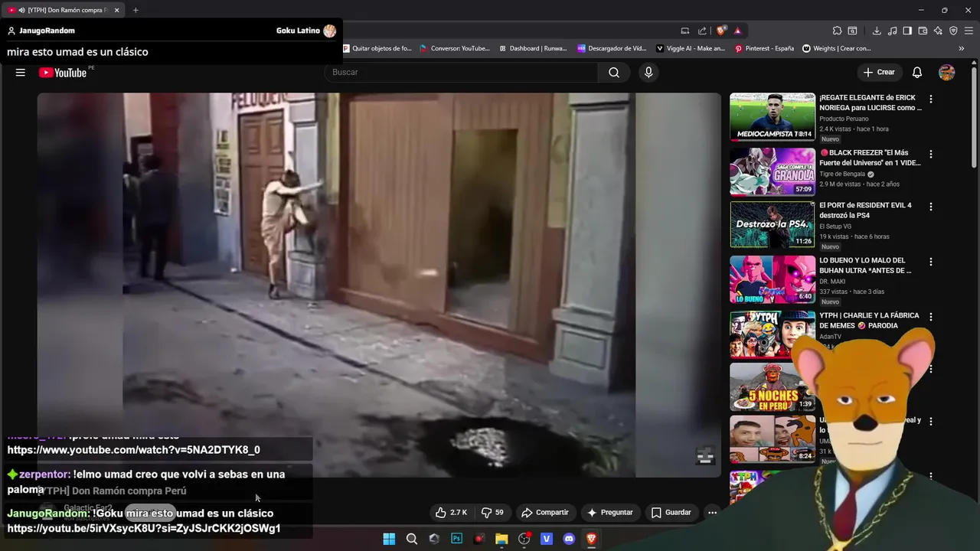Viewport: 980px width, 551px height.
Task: Open the Weights | Crear con... bookmark
Action: pyautogui.click(x=837, y=48)
